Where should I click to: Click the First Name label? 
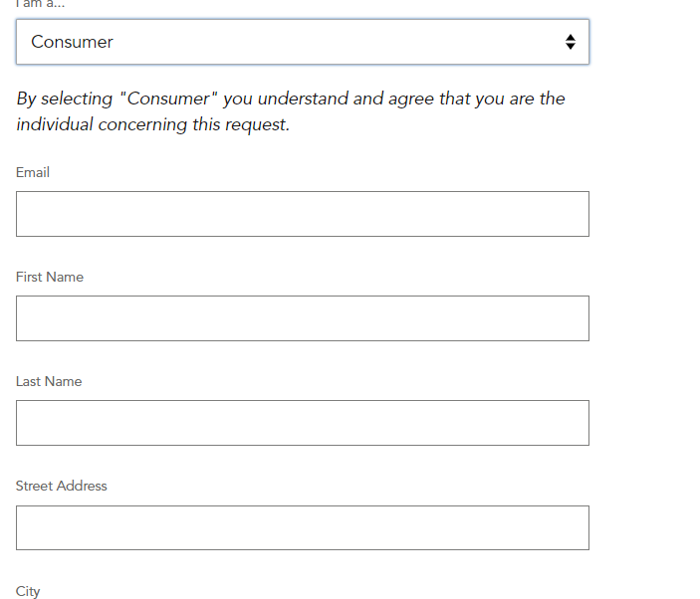pos(50,277)
